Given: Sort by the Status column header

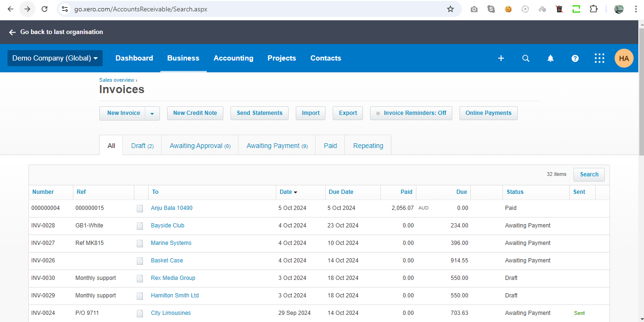Looking at the screenshot, I should (x=515, y=192).
